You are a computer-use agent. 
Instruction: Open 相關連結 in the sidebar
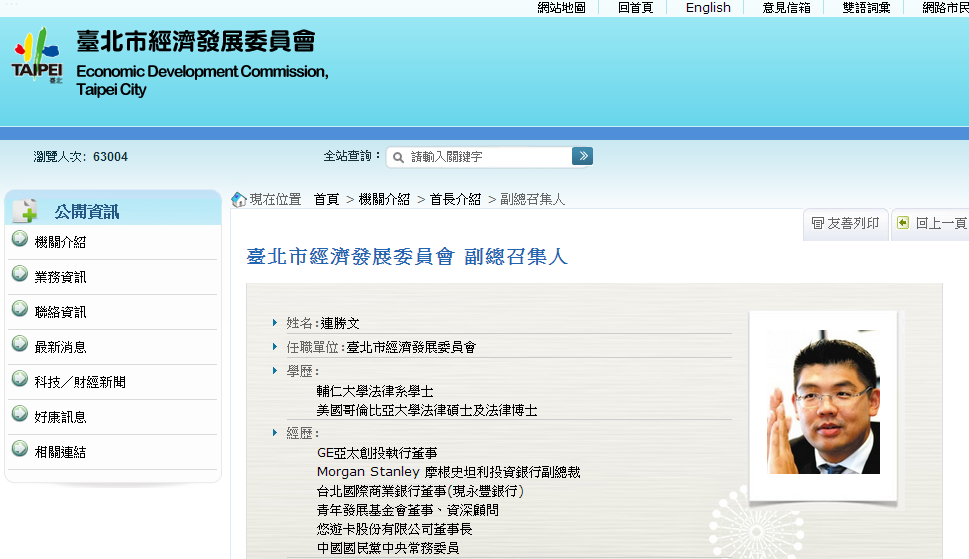[x=60, y=452]
